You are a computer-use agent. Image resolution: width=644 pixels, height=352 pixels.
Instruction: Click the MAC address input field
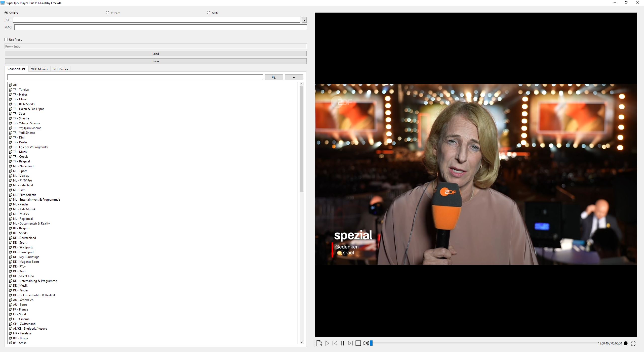[160, 27]
